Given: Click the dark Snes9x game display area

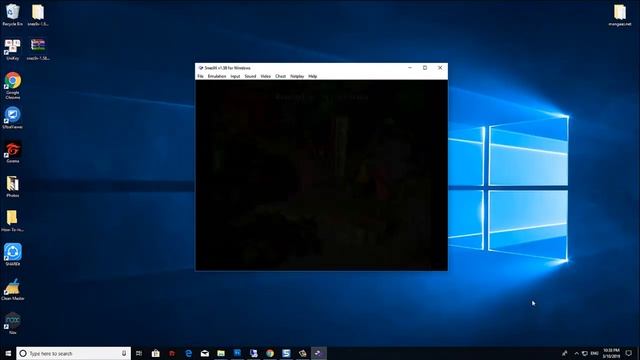Looking at the screenshot, I should (x=321, y=175).
